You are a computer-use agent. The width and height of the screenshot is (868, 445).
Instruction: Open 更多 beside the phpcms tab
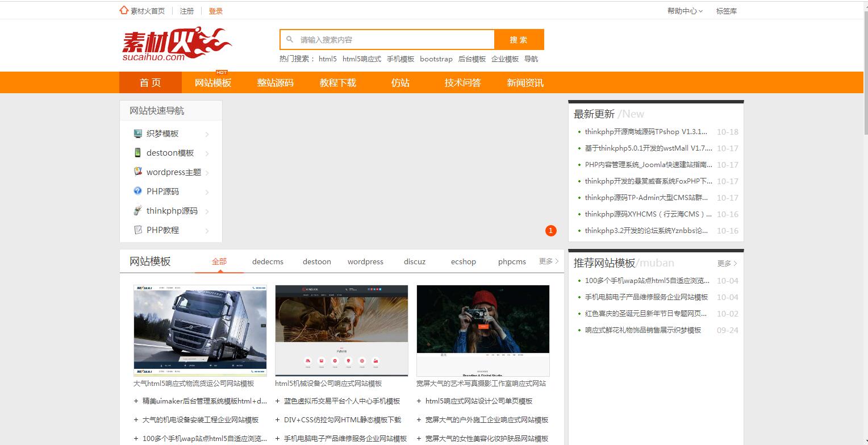[x=547, y=261]
